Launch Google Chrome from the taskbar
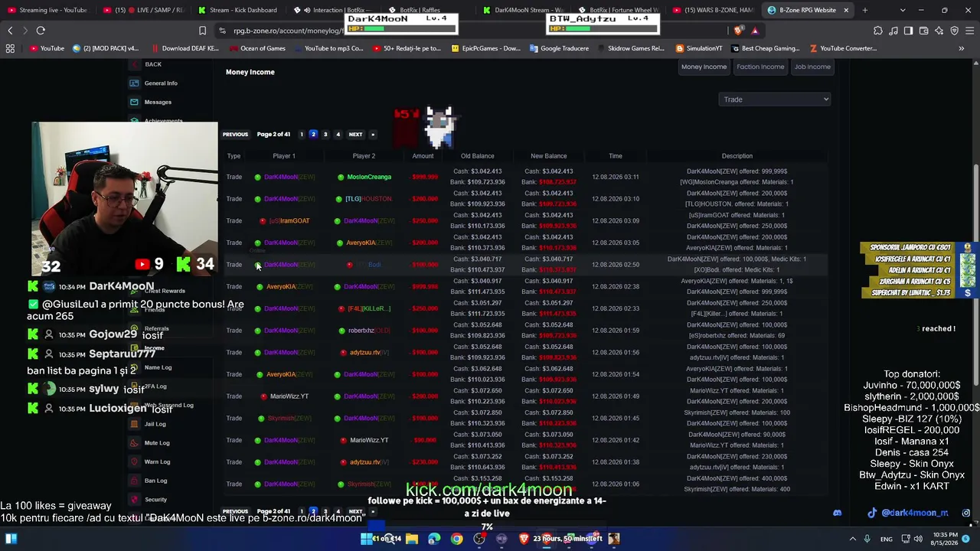 [x=456, y=539]
